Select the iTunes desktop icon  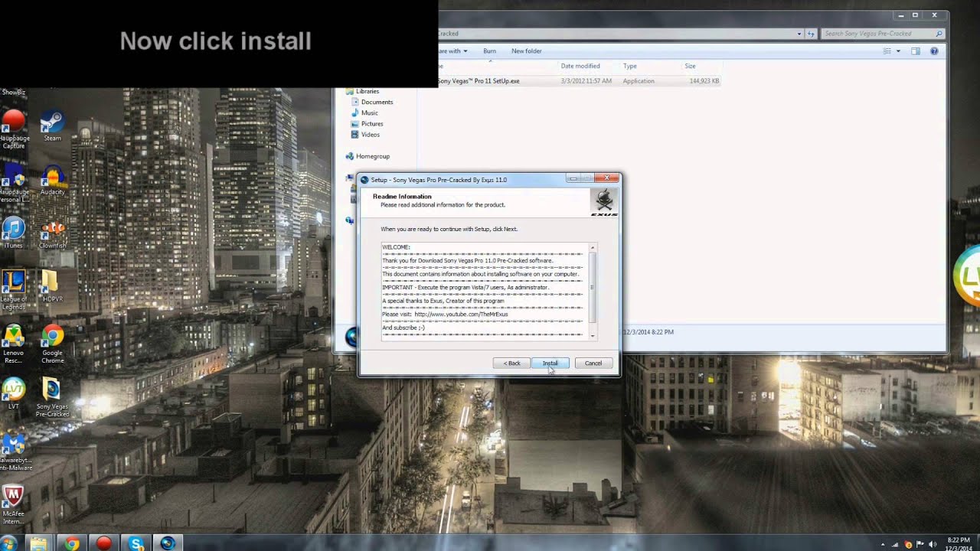(14, 234)
